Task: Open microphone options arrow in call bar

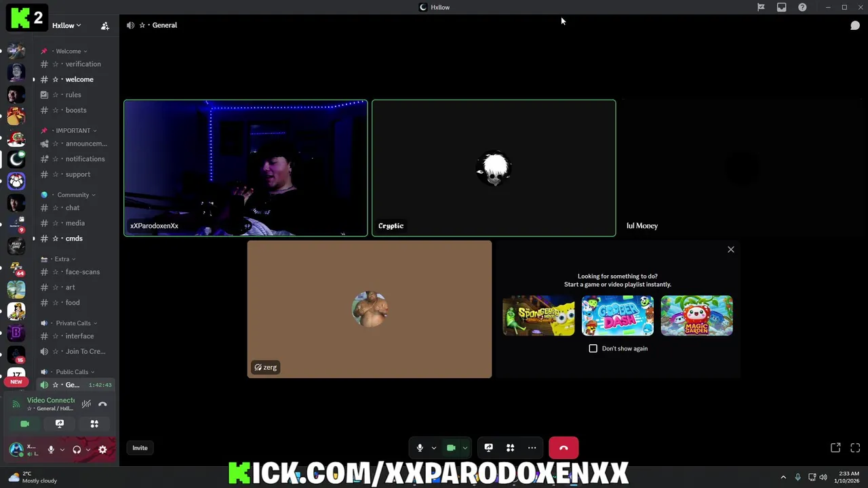Action: click(434, 448)
